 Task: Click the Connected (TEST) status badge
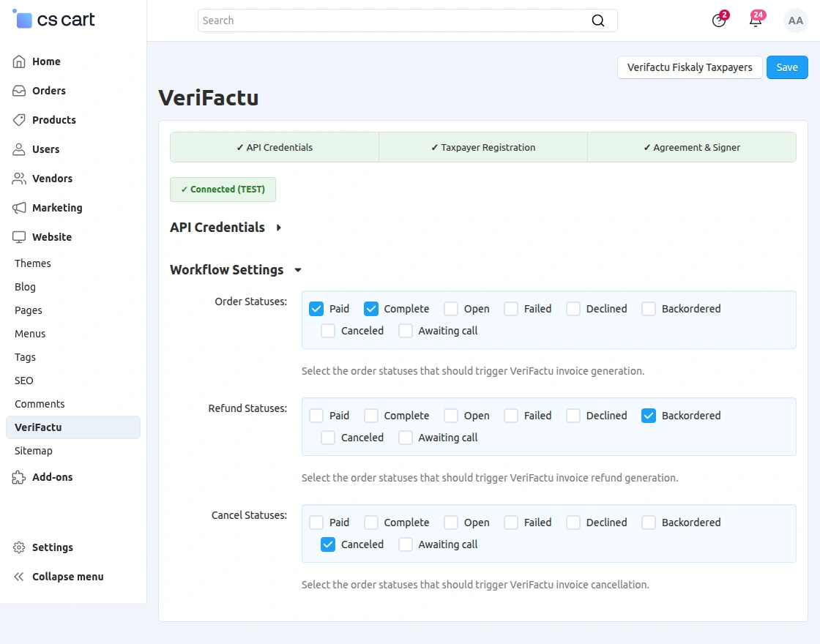223,190
